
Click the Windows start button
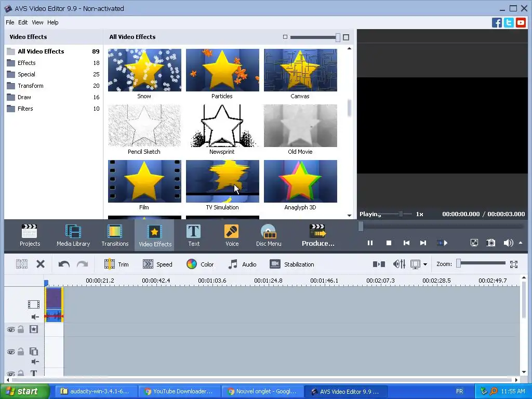point(24,391)
